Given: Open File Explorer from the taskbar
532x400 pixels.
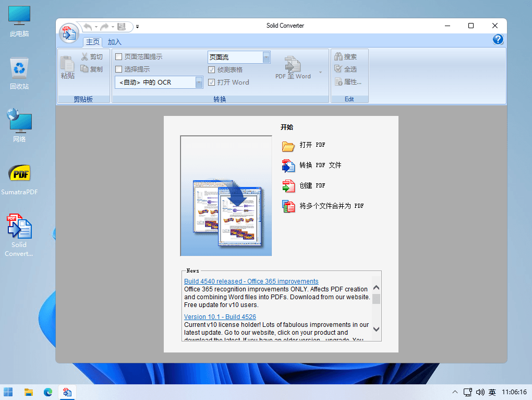Looking at the screenshot, I should (x=29, y=392).
